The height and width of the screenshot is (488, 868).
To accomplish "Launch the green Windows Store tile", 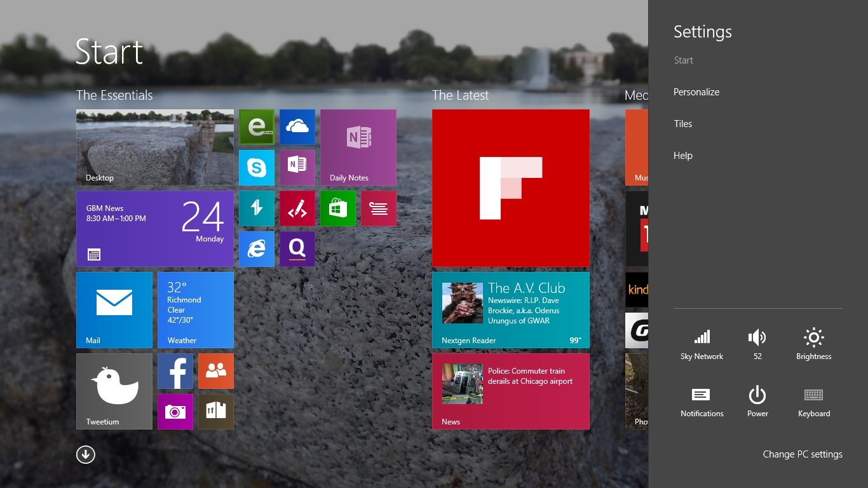I will point(338,208).
